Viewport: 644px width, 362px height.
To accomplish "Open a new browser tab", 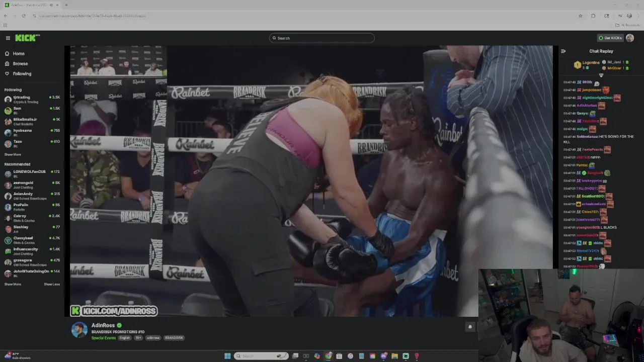I will pyautogui.click(x=66, y=5).
